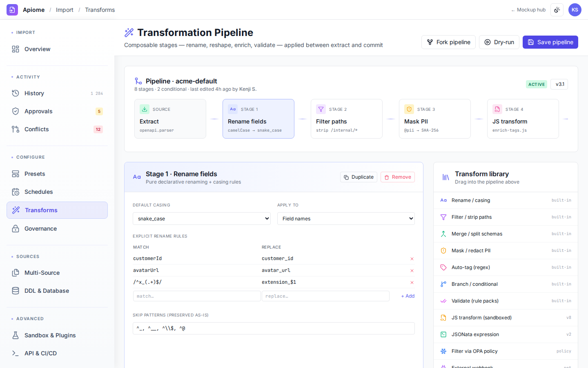
Task: Click the Skip patterns input field
Action: click(274, 328)
